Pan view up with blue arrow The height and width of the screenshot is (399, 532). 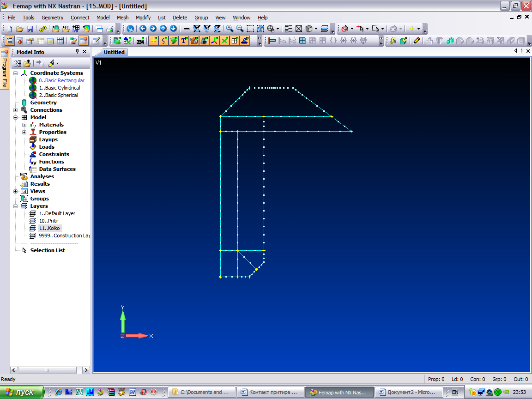tap(163, 29)
